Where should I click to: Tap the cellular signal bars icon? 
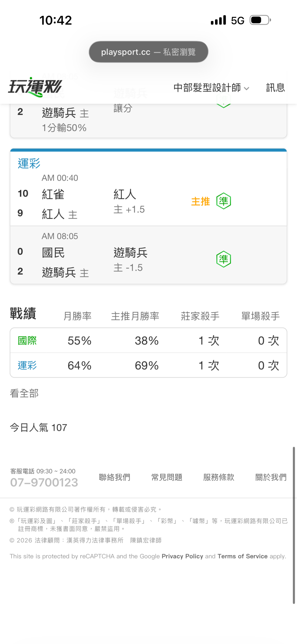218,20
